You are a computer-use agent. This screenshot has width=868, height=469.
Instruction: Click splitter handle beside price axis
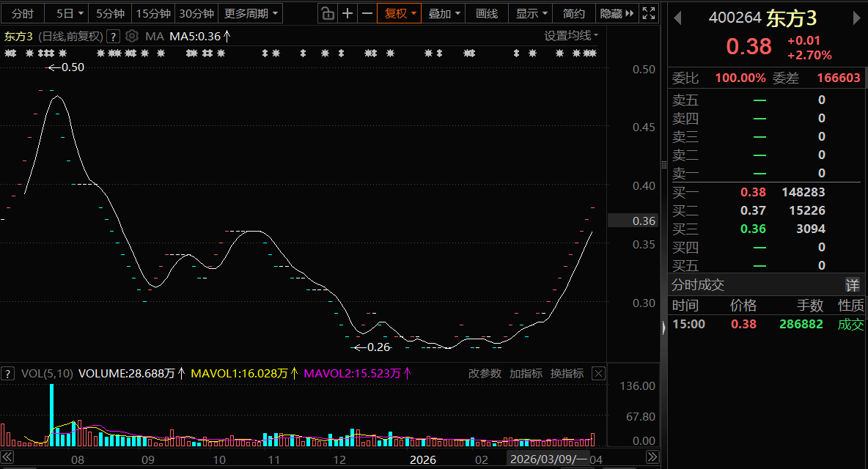pyautogui.click(x=663, y=165)
